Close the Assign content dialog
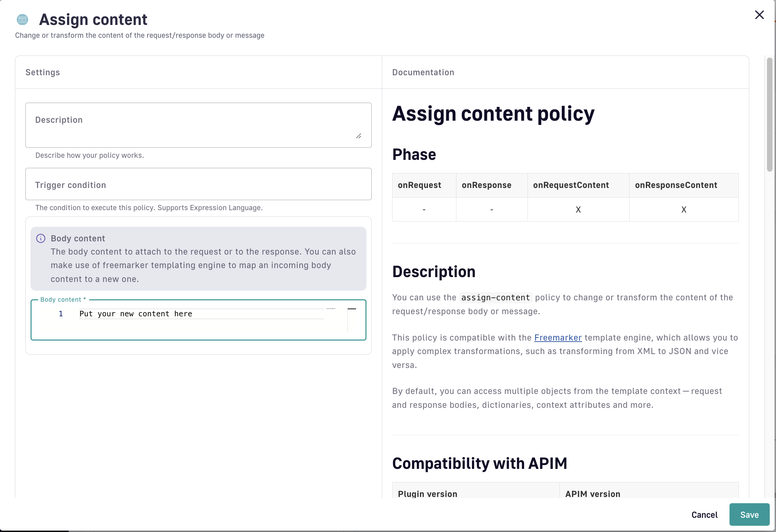776x532 pixels. pos(759,15)
